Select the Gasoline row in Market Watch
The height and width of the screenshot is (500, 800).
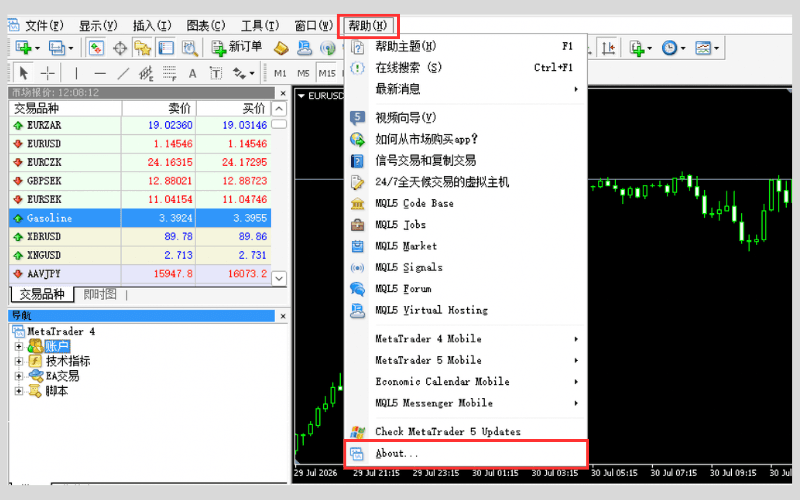coord(140,218)
